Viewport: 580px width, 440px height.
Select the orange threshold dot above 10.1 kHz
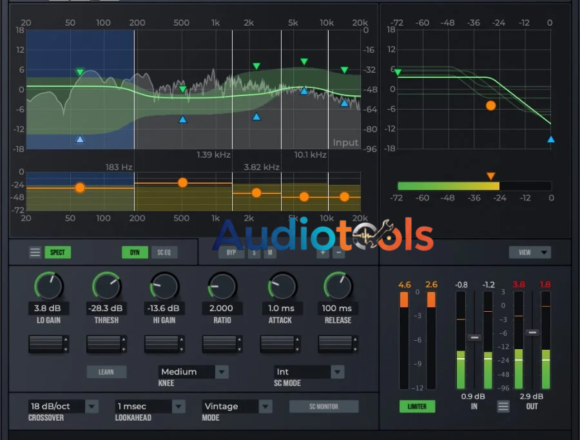[x=344, y=197]
